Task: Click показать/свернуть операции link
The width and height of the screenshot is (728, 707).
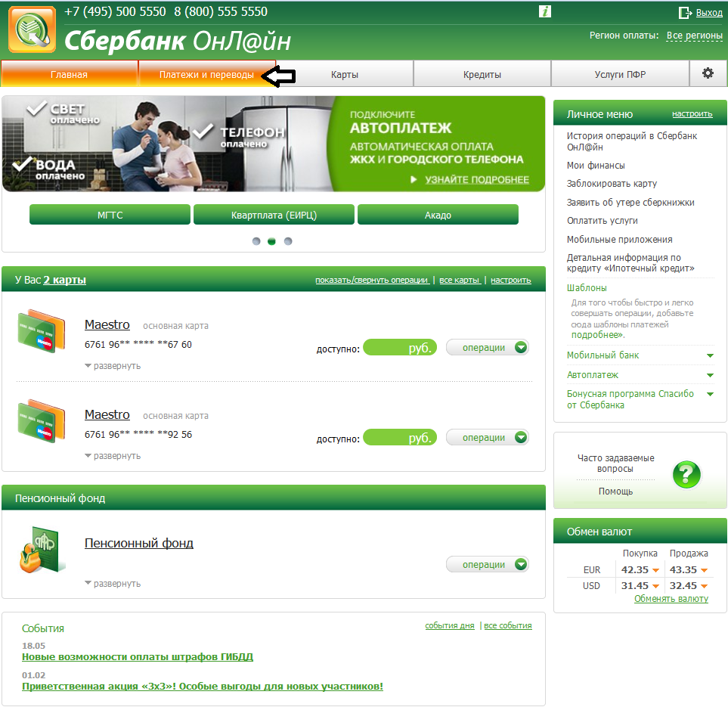Action: (372, 280)
